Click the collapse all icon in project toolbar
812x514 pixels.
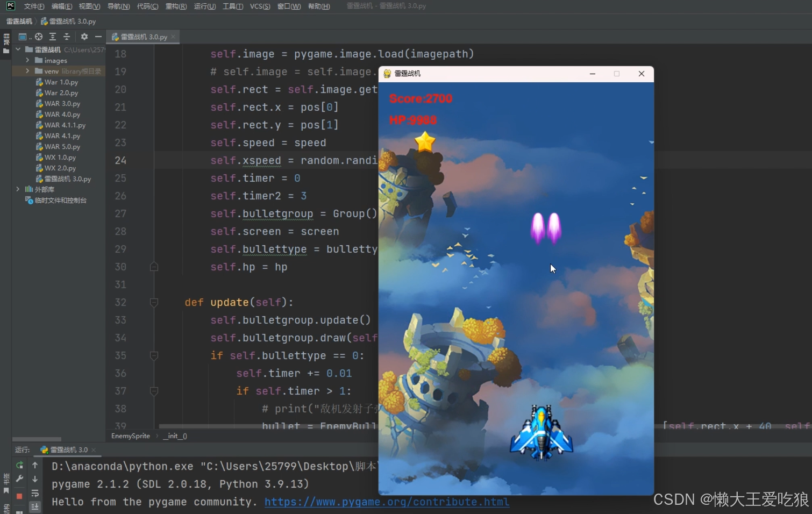point(67,37)
